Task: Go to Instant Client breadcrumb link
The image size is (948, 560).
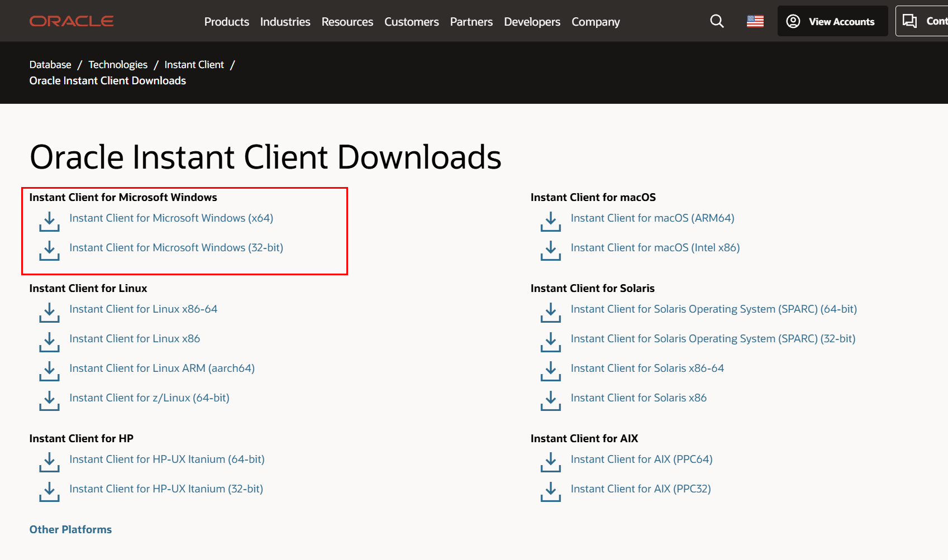Action: pyautogui.click(x=194, y=65)
